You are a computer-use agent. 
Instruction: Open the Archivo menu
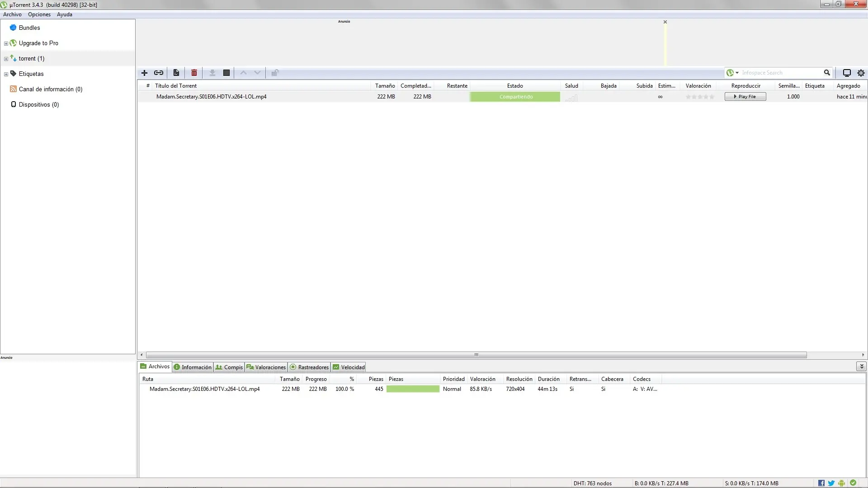coord(12,14)
